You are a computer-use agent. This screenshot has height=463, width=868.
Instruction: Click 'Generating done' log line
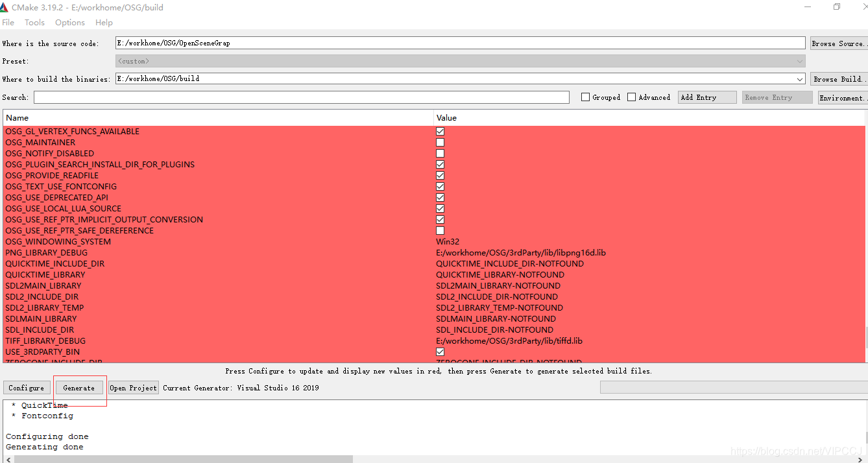point(45,447)
